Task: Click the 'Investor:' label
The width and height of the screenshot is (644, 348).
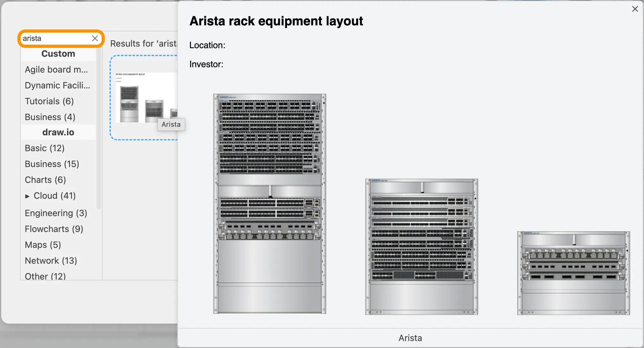Action: pos(206,64)
